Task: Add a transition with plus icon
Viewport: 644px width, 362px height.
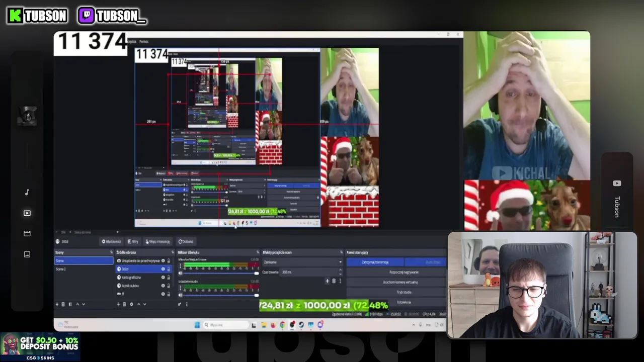Action: pos(327,281)
